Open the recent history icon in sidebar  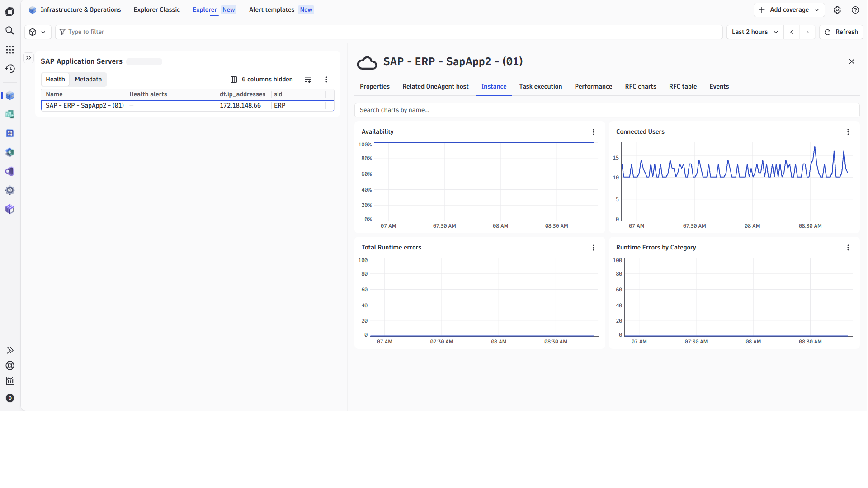10,69
